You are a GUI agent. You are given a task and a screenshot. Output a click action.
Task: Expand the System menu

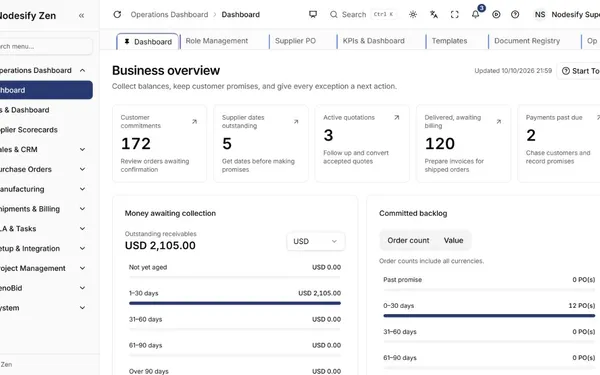pyautogui.click(x=82, y=308)
